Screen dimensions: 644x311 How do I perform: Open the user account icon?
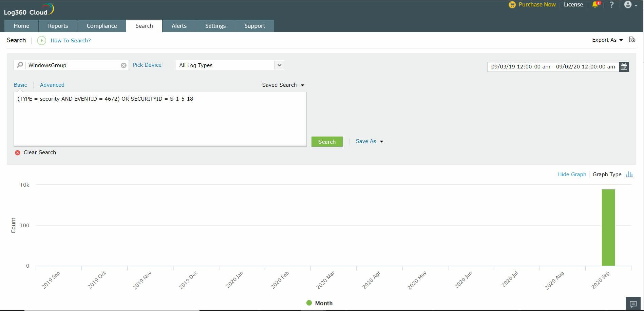click(628, 5)
